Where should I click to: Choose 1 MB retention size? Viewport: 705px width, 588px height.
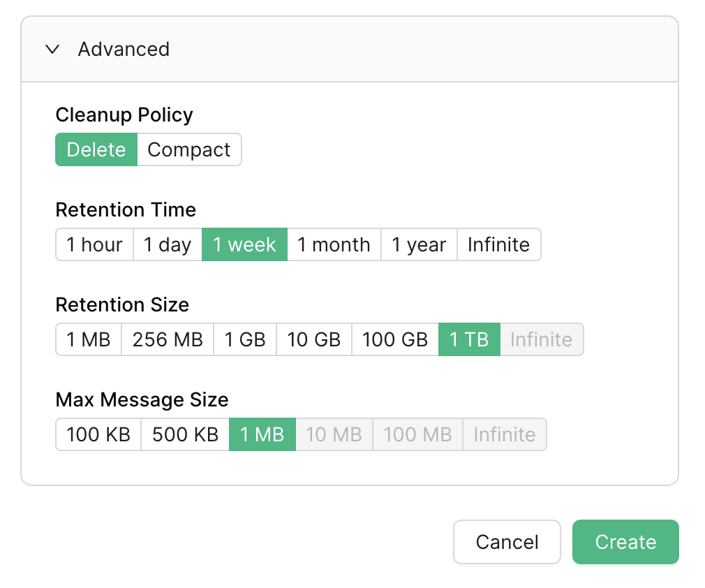point(89,339)
